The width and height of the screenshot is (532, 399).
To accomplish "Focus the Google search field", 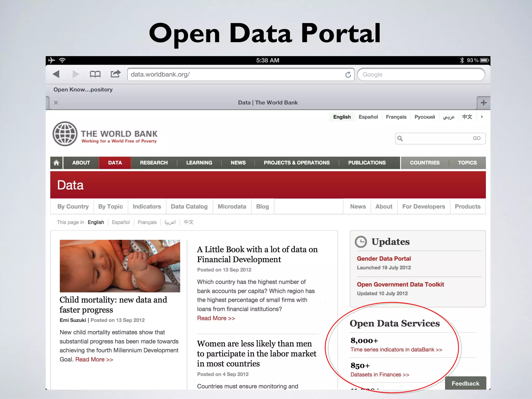I will tap(421, 75).
